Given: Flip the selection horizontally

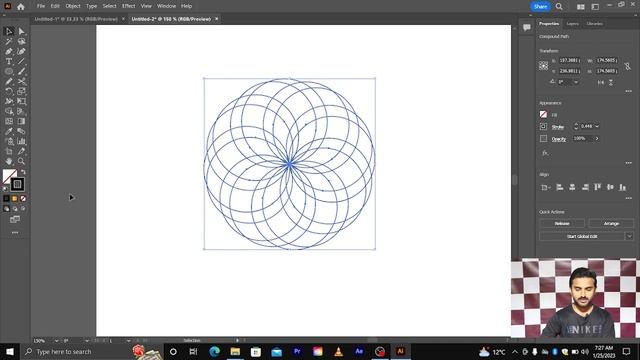Looking at the screenshot, I should click(601, 82).
